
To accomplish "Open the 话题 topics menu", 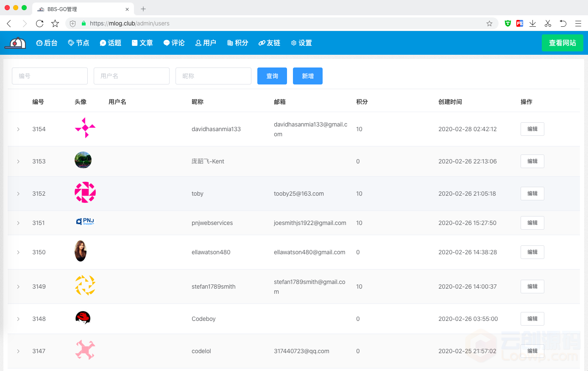I will [x=110, y=43].
